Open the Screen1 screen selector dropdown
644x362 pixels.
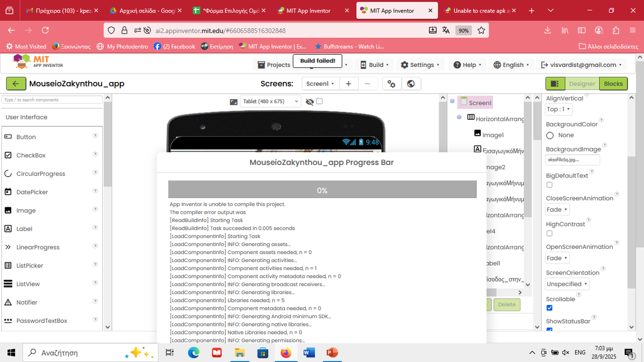click(x=320, y=84)
